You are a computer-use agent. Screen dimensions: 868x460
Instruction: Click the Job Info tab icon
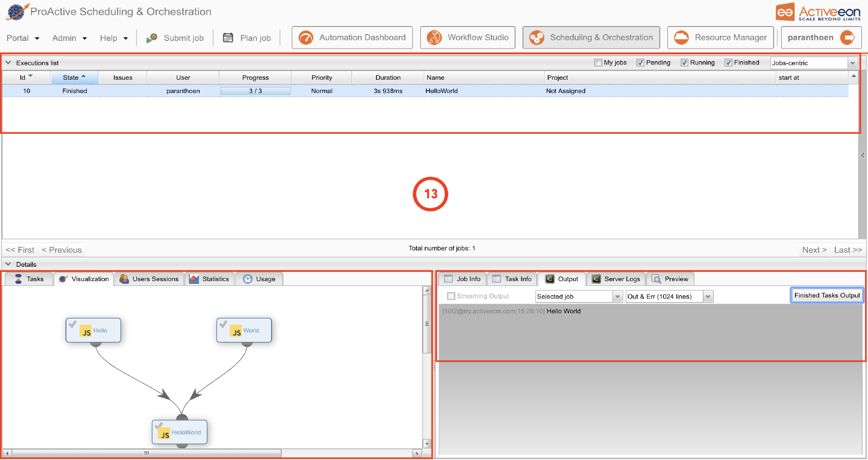pos(448,279)
